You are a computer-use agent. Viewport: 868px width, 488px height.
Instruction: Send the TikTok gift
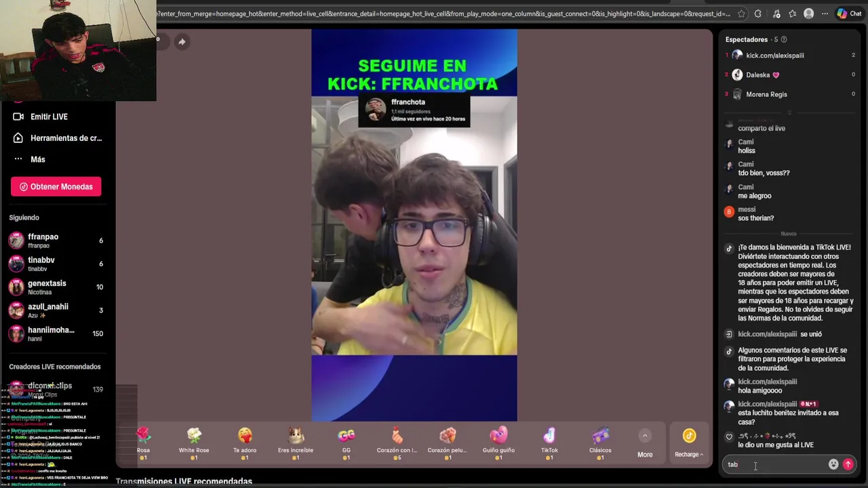coord(549,444)
